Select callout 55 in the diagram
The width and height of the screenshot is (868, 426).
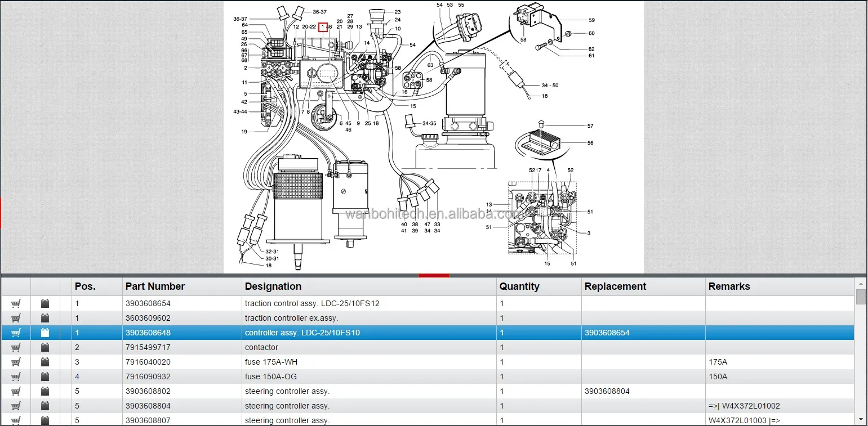[x=461, y=5]
